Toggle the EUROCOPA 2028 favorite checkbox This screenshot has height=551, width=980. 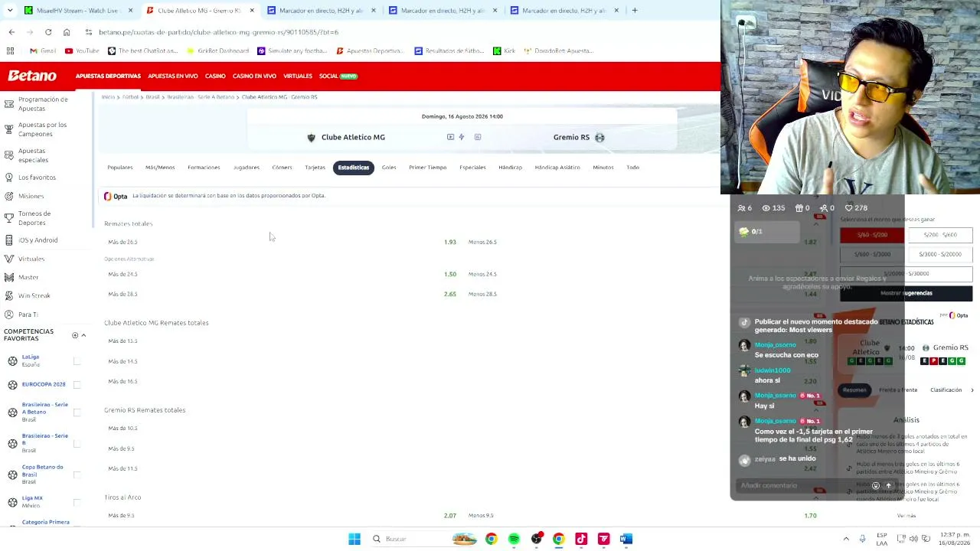point(77,384)
